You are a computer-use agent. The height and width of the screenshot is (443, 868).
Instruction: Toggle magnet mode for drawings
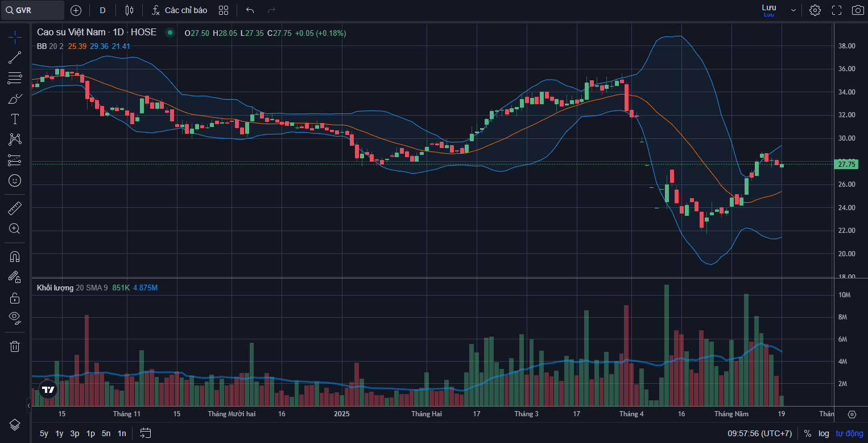[x=15, y=257]
